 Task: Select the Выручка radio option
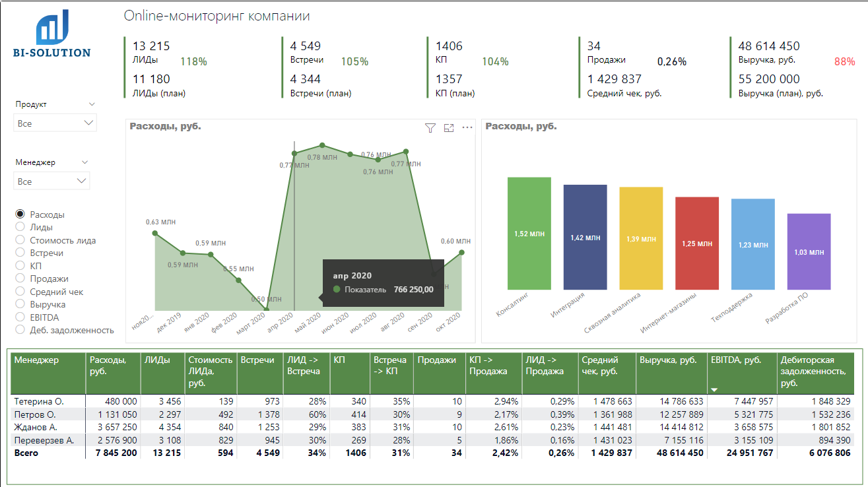[20, 304]
